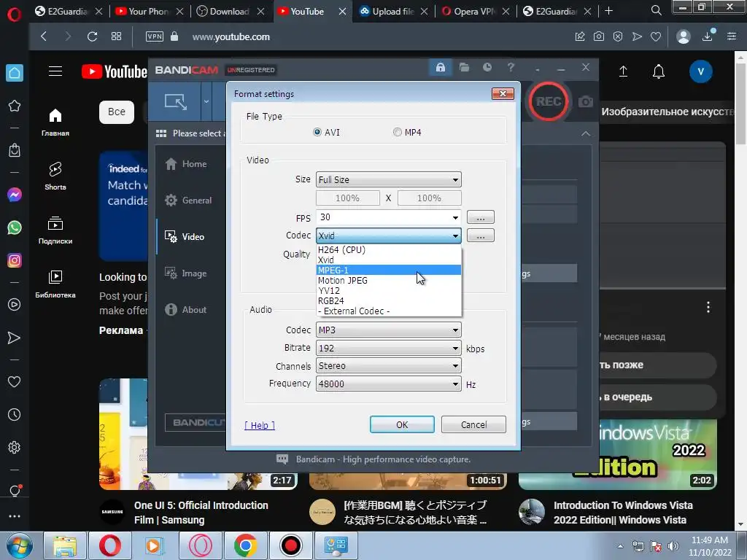Click the width percentage field
747x560 pixels.
click(348, 198)
